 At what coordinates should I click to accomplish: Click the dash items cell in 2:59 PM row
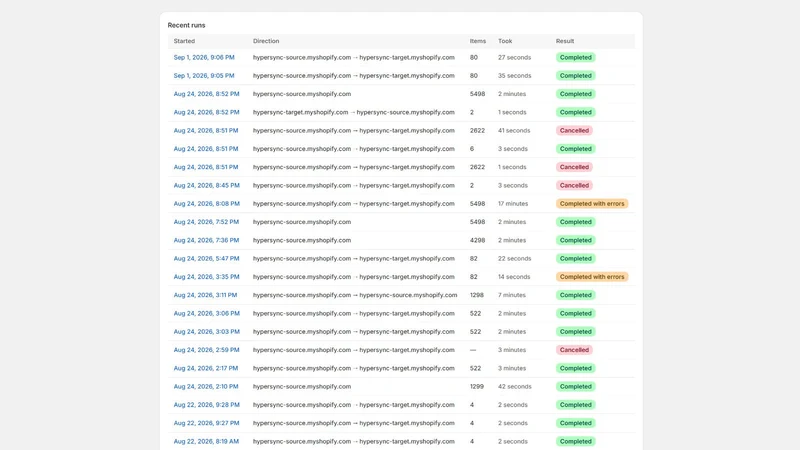point(473,350)
